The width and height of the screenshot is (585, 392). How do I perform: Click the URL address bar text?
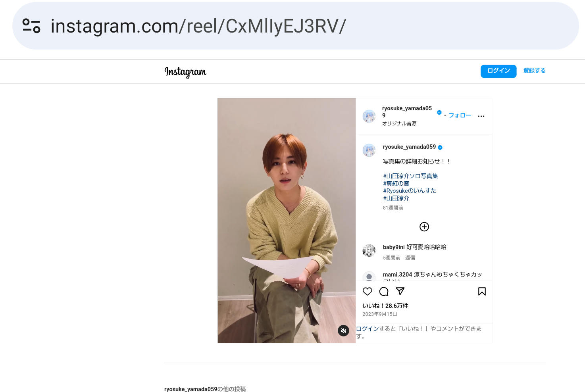click(198, 26)
